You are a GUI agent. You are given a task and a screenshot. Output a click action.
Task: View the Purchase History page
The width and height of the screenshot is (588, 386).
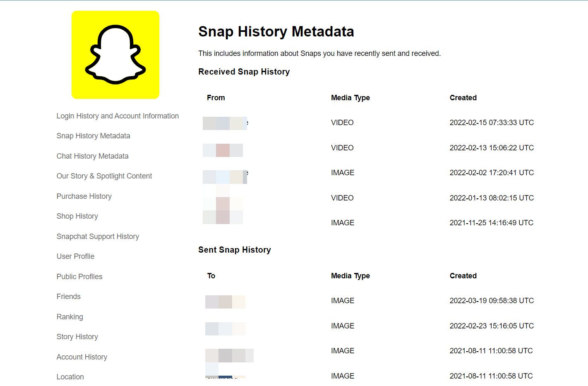pos(84,196)
